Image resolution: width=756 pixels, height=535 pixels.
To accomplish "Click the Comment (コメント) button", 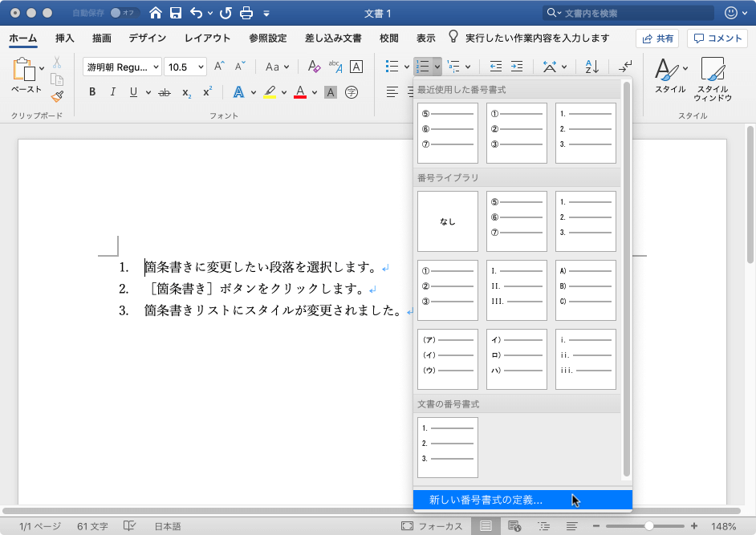I will (x=717, y=39).
